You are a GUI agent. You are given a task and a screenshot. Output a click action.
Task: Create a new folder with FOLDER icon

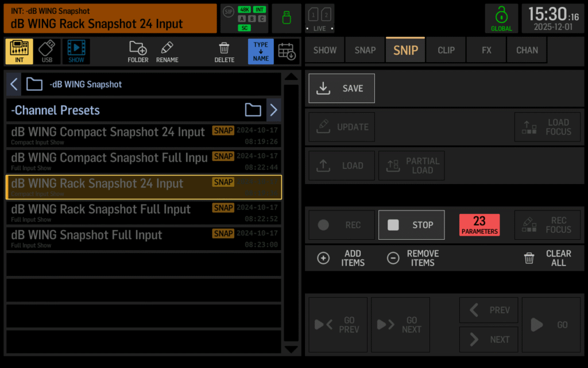[x=138, y=51]
